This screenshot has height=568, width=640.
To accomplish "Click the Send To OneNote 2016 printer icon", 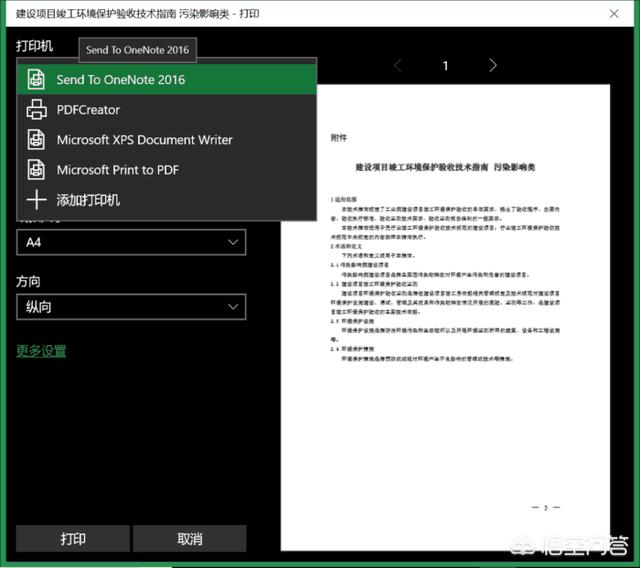I will click(x=36, y=80).
